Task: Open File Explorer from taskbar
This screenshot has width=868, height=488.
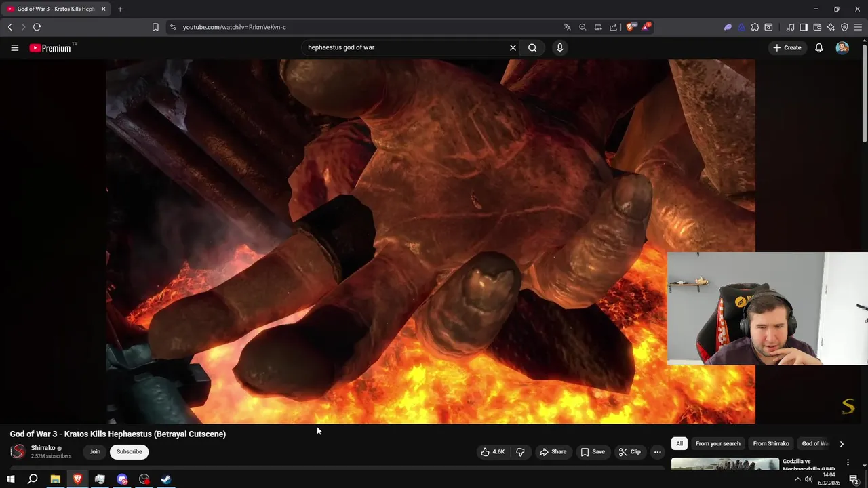Action: click(55, 479)
